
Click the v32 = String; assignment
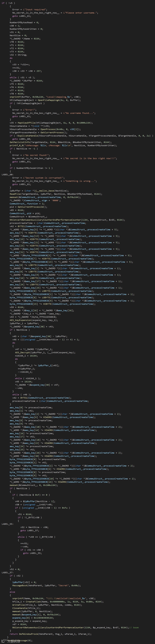[18, 55]
